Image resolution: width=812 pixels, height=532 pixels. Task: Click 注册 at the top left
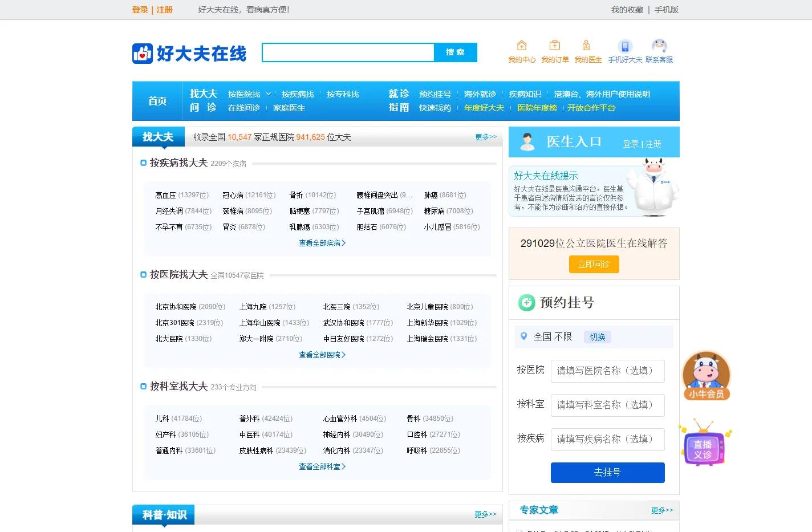click(x=164, y=10)
